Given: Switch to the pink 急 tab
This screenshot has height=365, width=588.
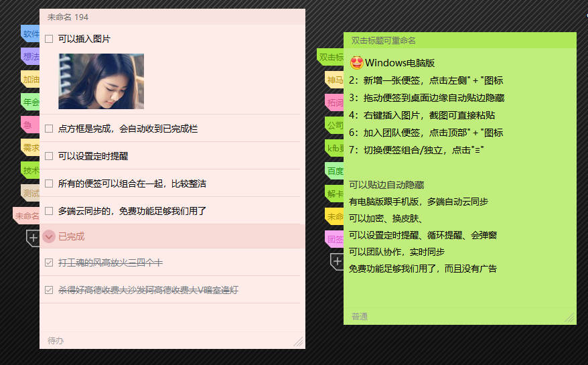Looking at the screenshot, I should point(30,125).
